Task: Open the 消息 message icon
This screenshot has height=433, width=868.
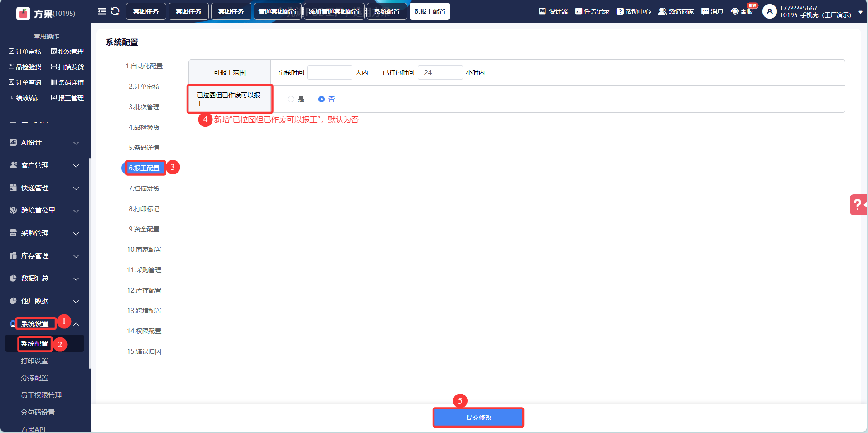Action: coord(705,11)
